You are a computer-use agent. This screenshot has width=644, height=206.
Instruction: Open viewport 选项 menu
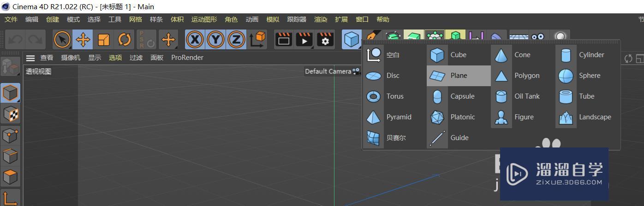click(x=115, y=58)
